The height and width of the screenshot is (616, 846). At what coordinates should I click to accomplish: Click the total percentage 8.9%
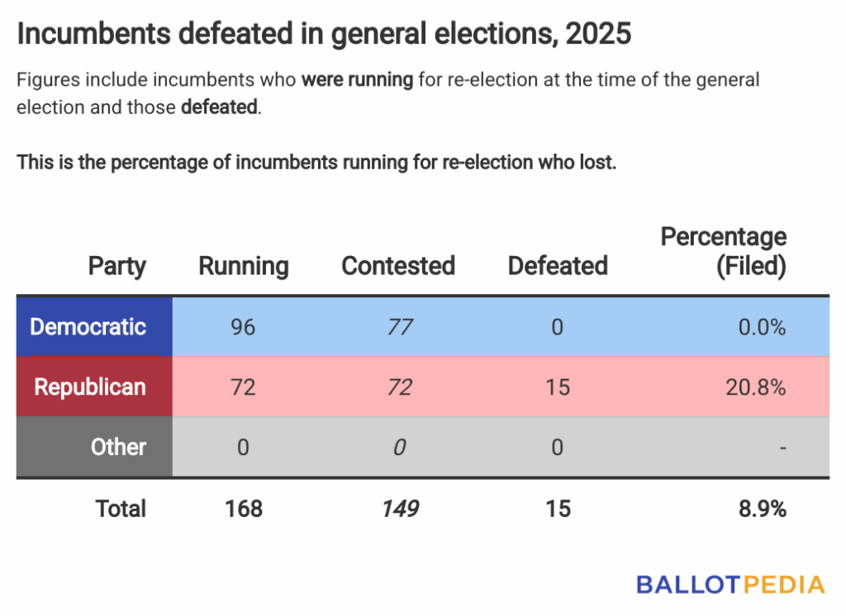point(762,509)
